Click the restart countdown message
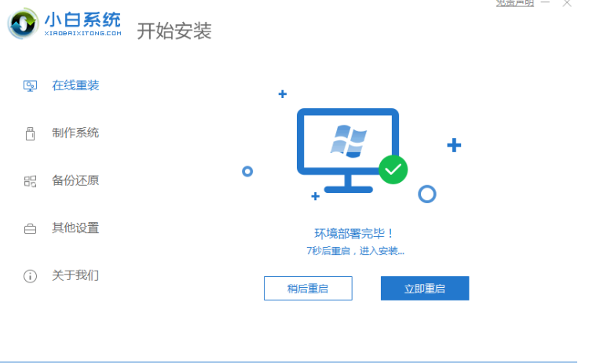 355,251
